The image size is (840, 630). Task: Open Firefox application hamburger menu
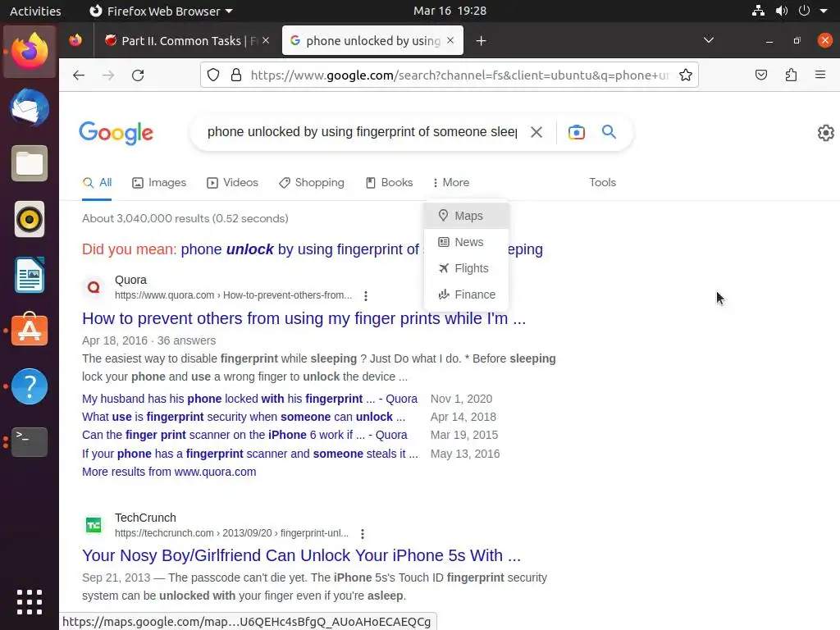tap(820, 75)
